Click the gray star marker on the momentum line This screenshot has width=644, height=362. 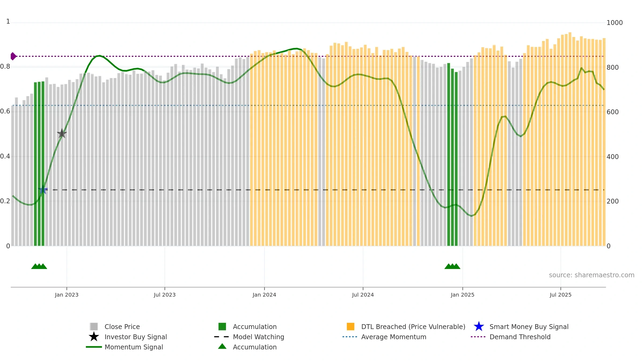(x=62, y=134)
